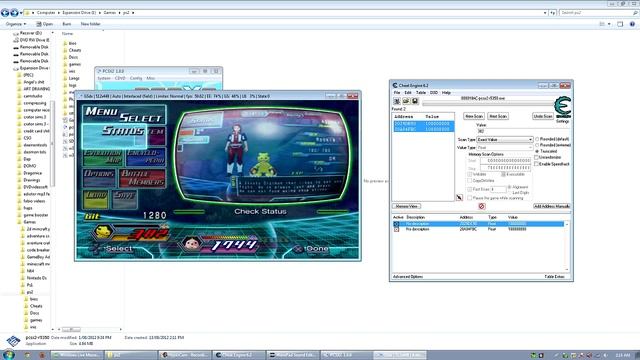This screenshot has width=640, height=360.
Task: Go forward in Explorer navigation
Action: [x=14, y=13]
